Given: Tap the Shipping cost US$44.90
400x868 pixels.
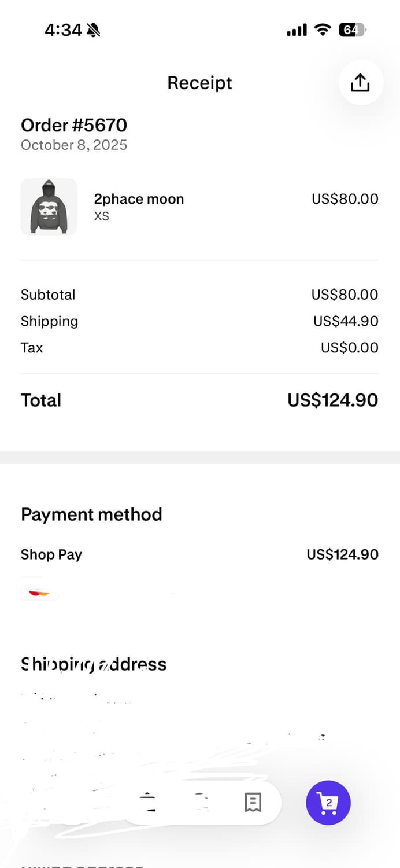Looking at the screenshot, I should point(346,321).
